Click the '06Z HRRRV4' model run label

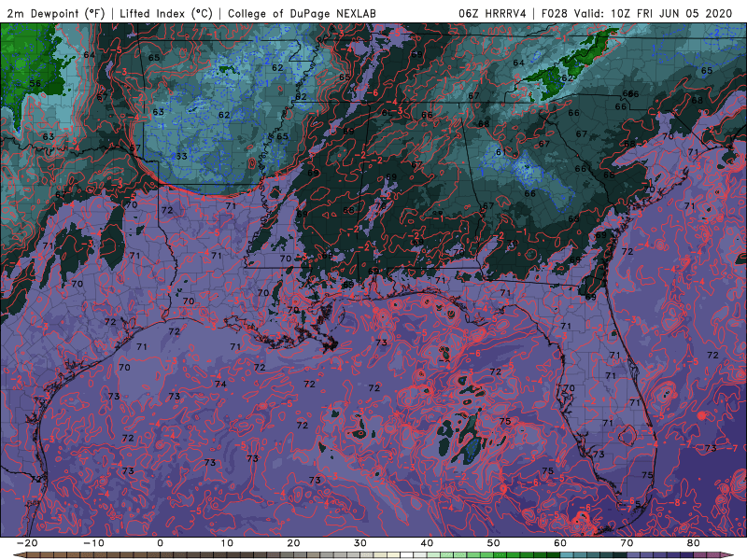pyautogui.click(x=492, y=14)
